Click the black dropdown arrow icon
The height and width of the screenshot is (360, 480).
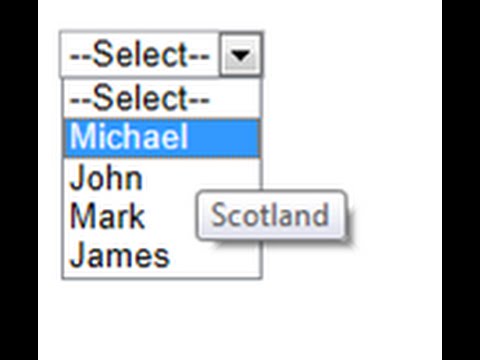click(x=241, y=55)
